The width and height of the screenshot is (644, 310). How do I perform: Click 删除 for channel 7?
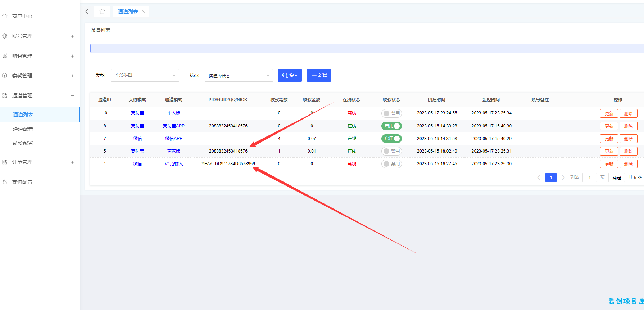629,139
